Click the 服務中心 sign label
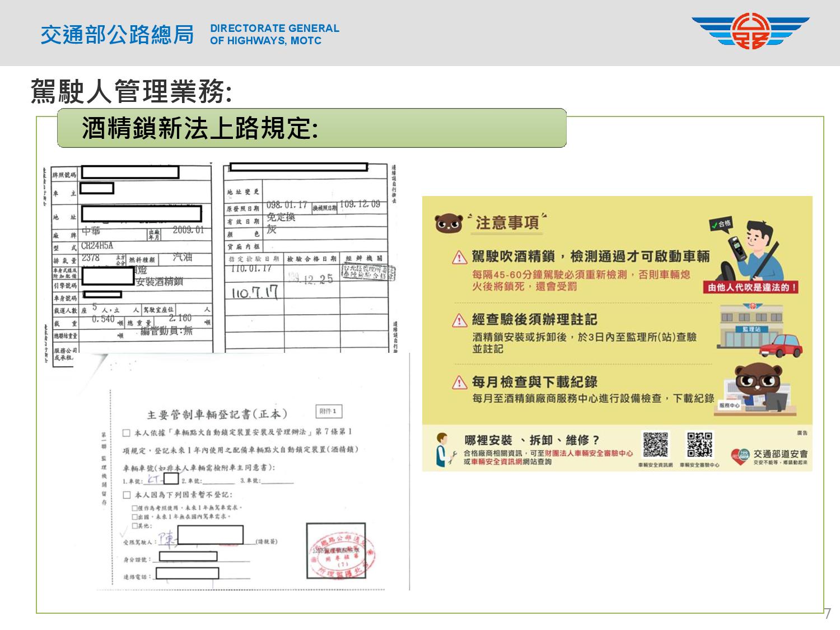The width and height of the screenshot is (840, 630). point(729,405)
